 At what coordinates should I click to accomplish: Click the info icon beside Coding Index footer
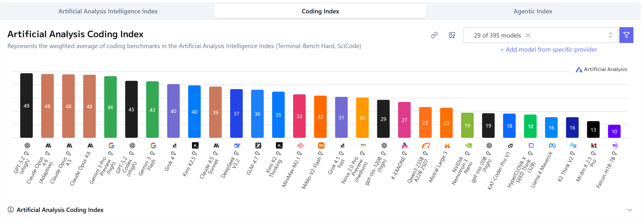click(x=10, y=210)
